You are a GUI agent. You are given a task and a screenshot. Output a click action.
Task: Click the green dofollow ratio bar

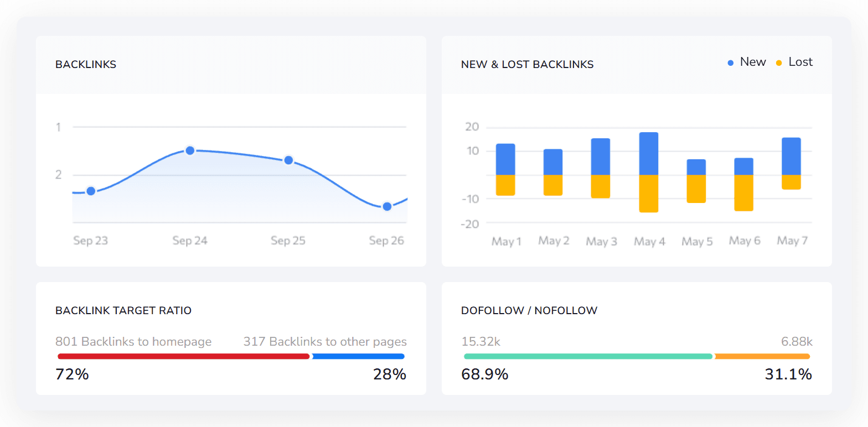point(588,356)
